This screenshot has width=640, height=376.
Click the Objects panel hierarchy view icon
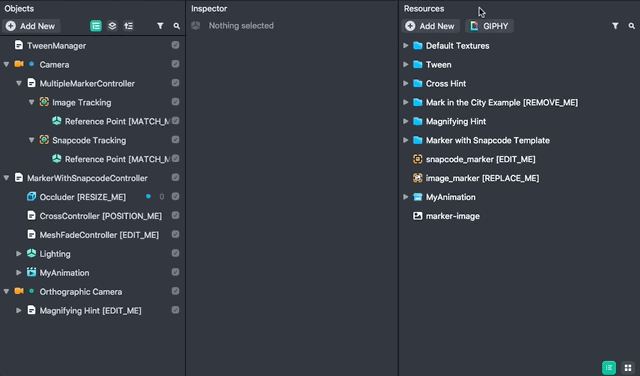[x=96, y=26]
